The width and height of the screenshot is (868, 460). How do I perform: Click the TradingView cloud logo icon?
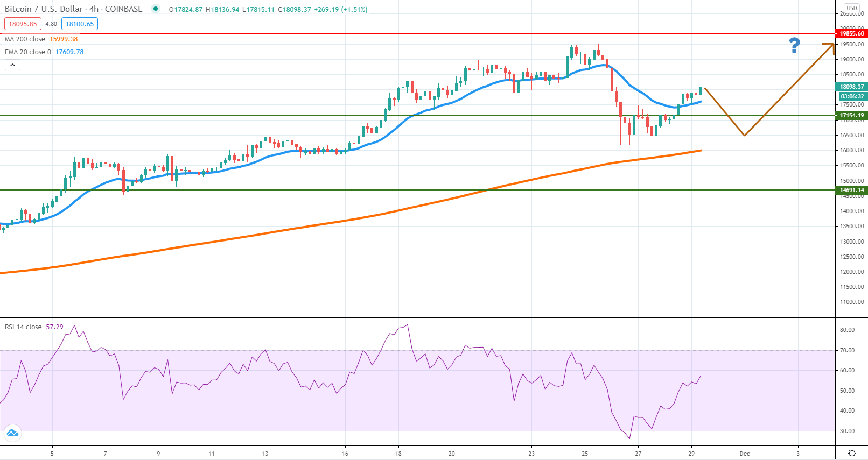[x=12, y=433]
